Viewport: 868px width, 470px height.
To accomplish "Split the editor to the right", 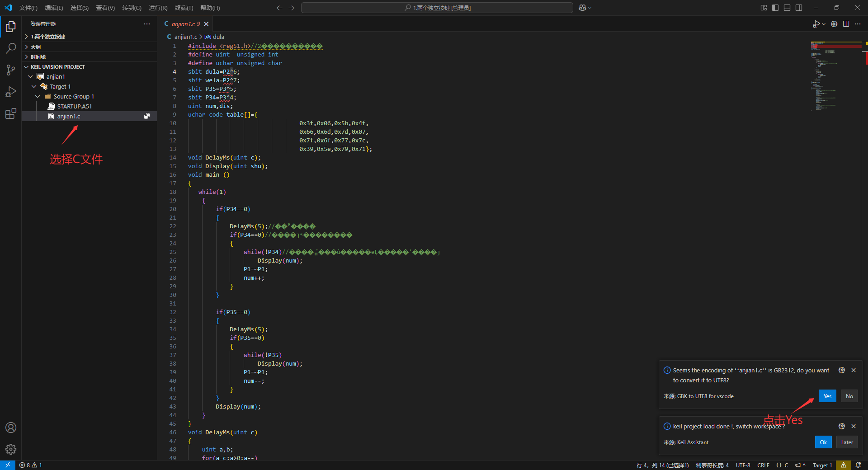I will pyautogui.click(x=846, y=24).
